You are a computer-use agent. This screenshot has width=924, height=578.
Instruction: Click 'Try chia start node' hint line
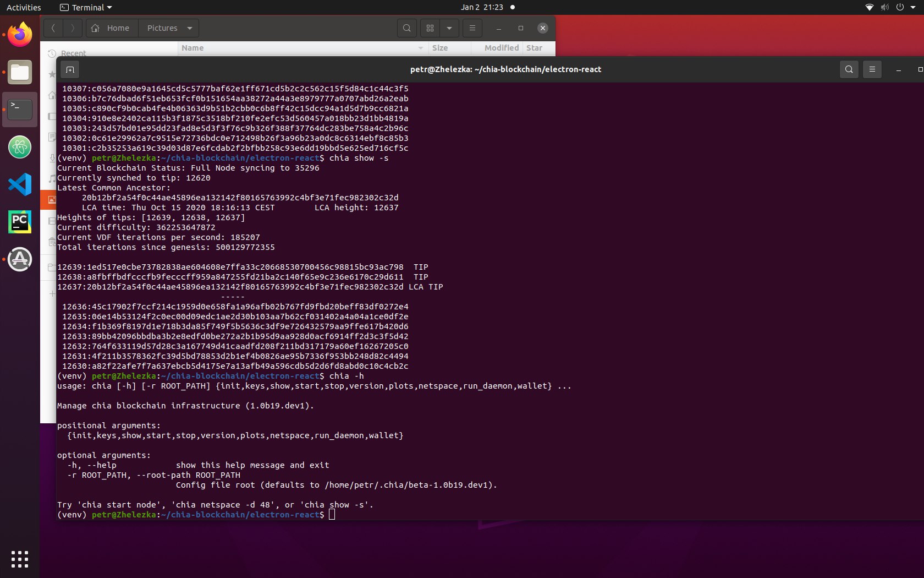click(x=216, y=505)
